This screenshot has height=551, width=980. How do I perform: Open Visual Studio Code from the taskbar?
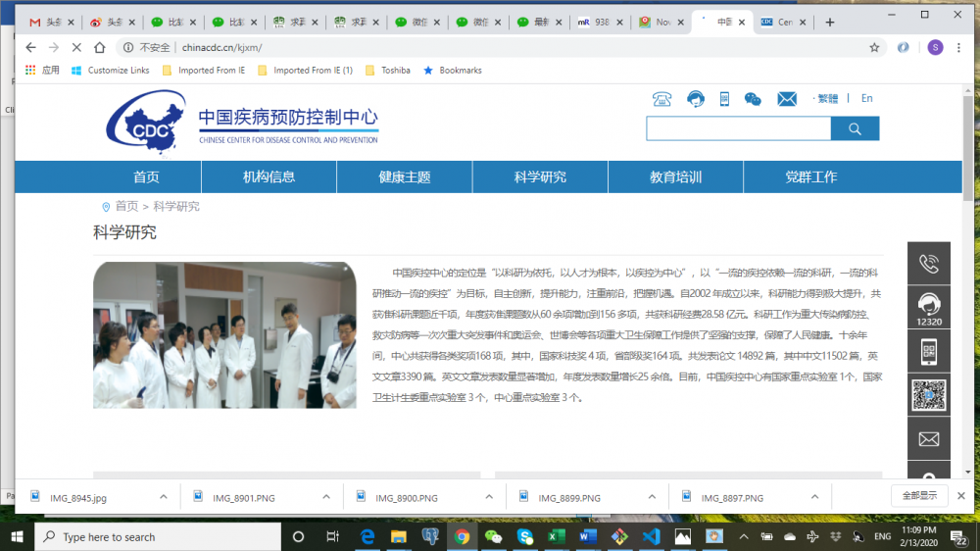(x=651, y=536)
